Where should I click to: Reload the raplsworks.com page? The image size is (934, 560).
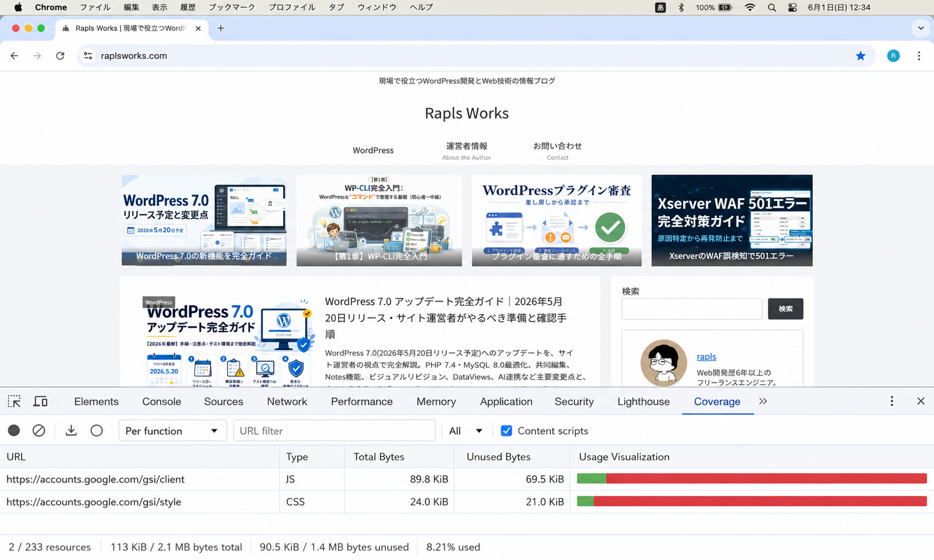[x=60, y=56]
